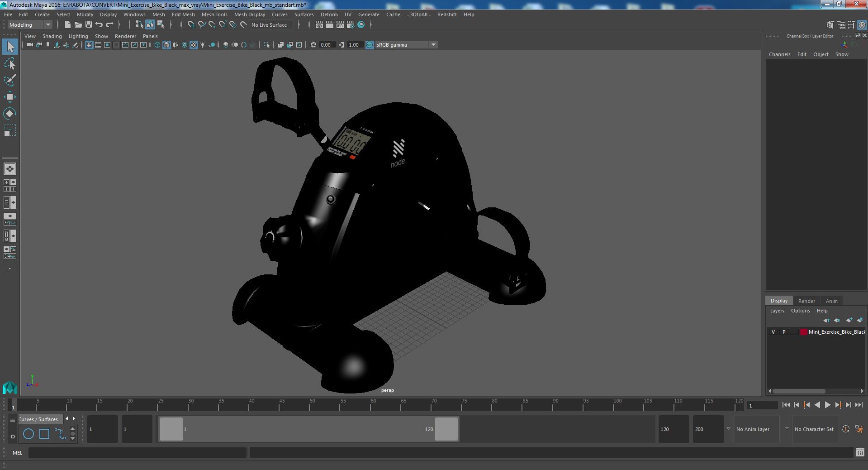Open the Script Editor icon
Viewport: 868px width, 470px height.
(860, 452)
